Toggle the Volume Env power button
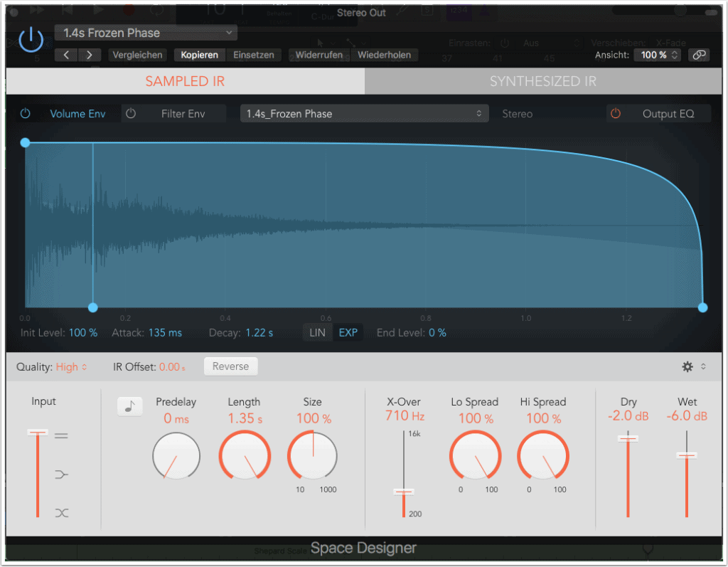 click(x=26, y=114)
